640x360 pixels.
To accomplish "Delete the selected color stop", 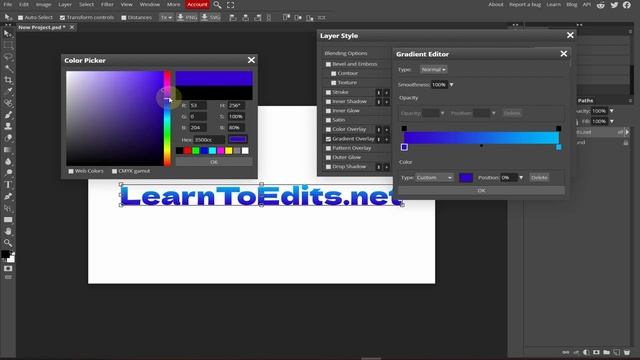I will pos(539,178).
